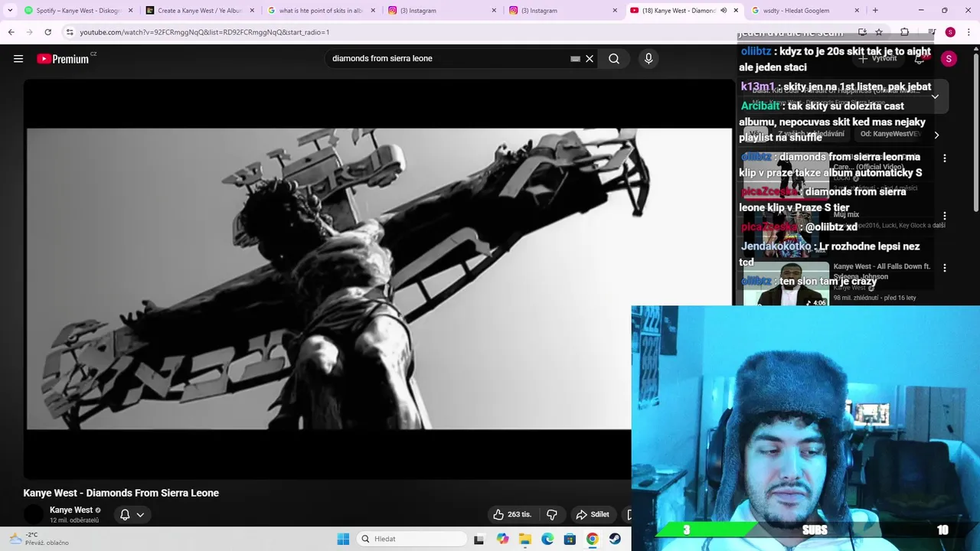Run search with the magnifier button
Screen dimensions: 980x551
click(614, 58)
